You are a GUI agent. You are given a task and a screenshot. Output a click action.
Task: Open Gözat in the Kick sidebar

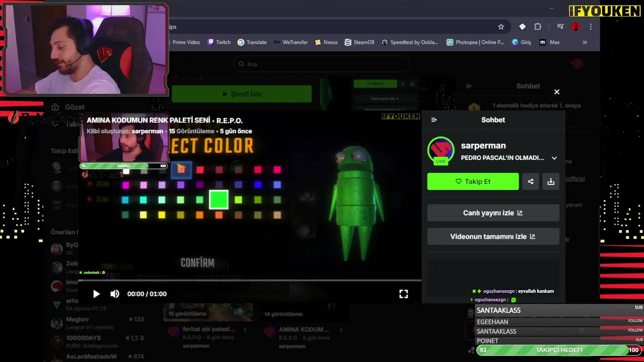pyautogui.click(x=68, y=107)
